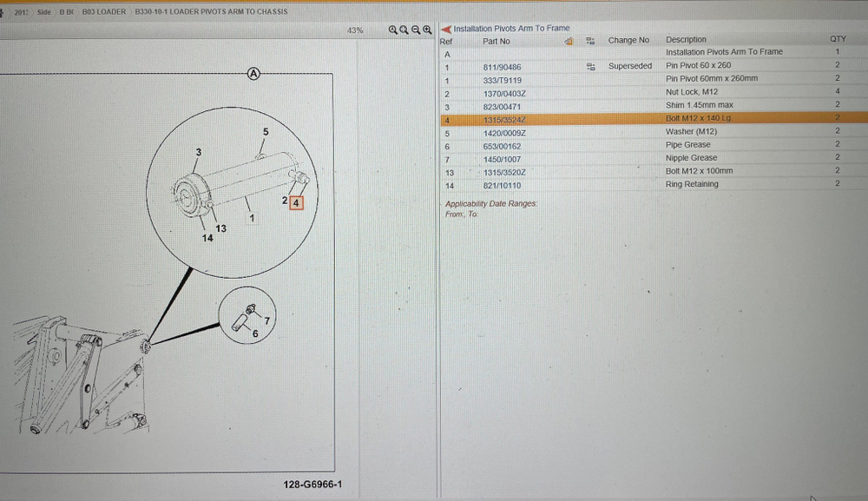The width and height of the screenshot is (868, 501).
Task: Click the Side breadcrumb item
Action: tap(43, 11)
